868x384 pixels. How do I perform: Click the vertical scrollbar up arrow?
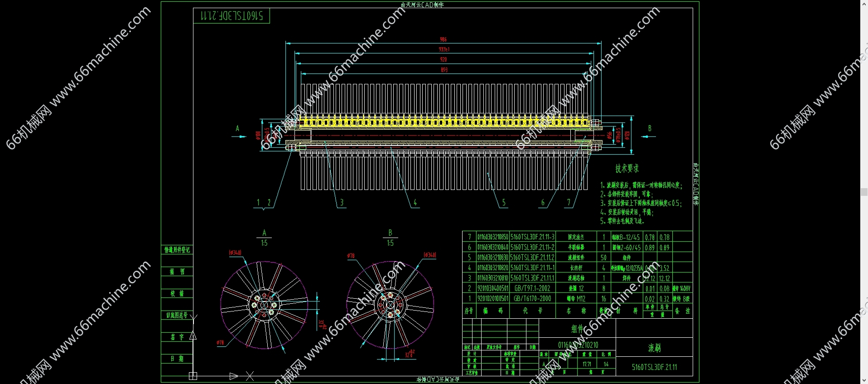coord(864,4)
